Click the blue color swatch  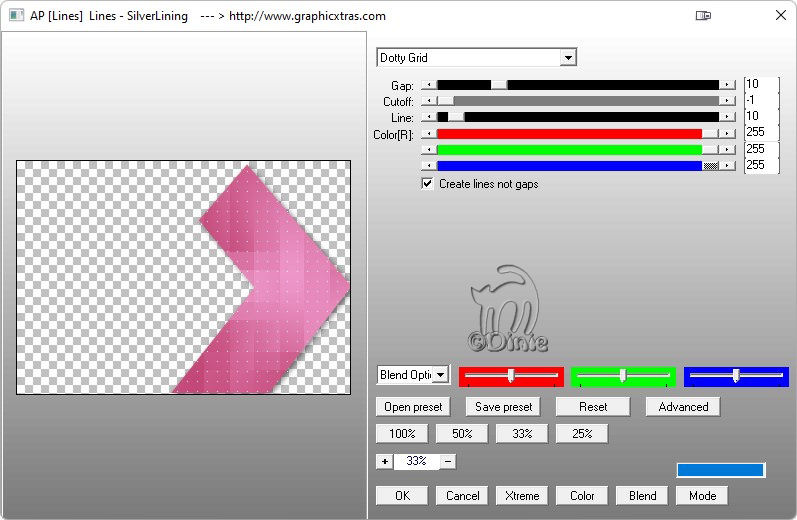click(x=720, y=470)
